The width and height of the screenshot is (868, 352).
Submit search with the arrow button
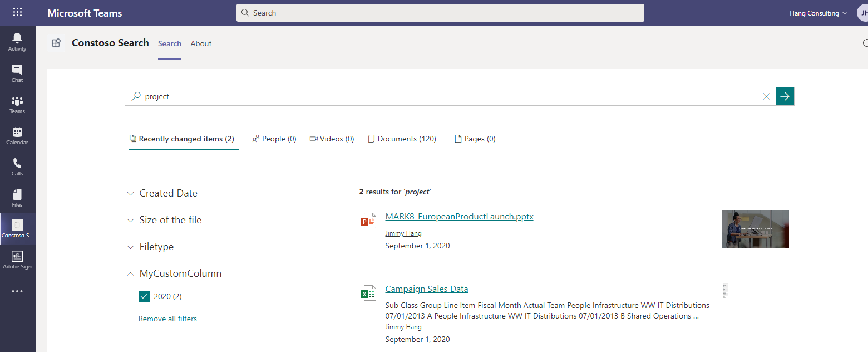pos(785,96)
